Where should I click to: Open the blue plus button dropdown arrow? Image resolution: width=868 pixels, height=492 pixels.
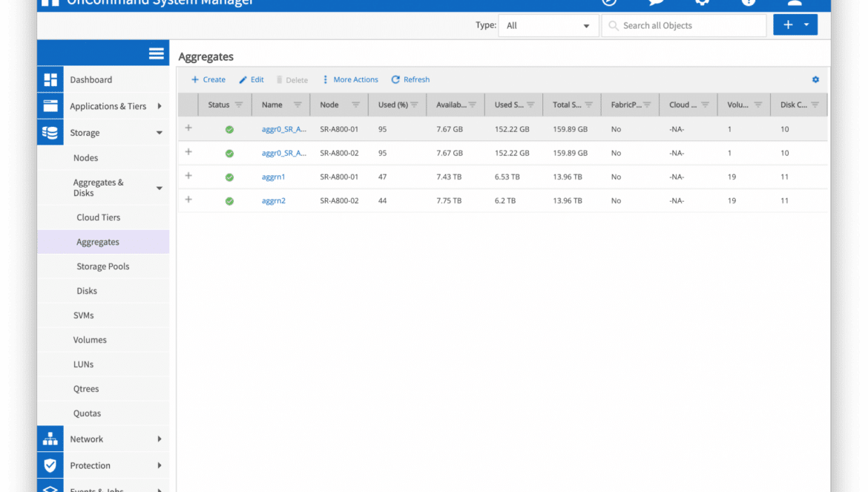[806, 25]
